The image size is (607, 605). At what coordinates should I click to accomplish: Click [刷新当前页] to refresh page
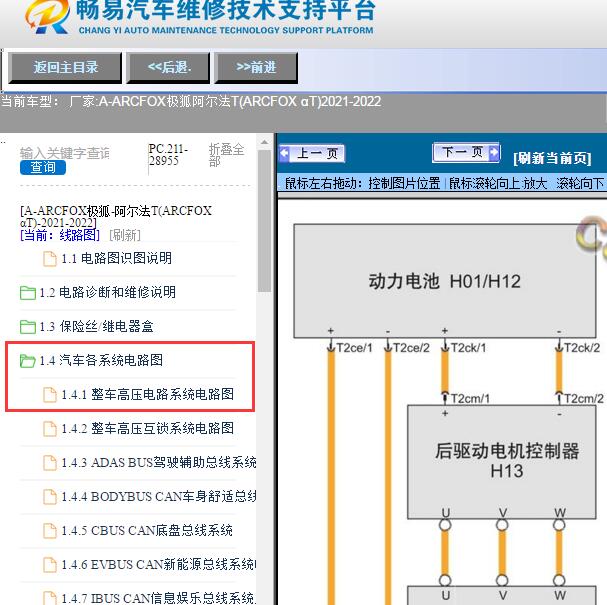click(552, 158)
